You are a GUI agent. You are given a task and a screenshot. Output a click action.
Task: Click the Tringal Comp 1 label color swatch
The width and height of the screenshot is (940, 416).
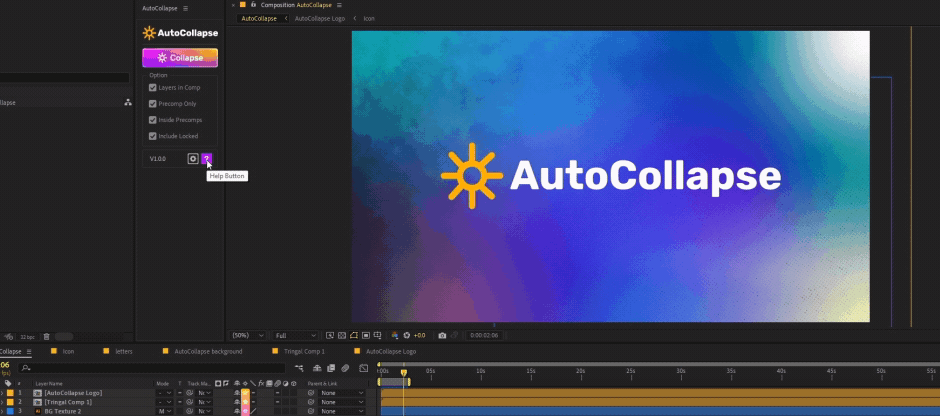(10, 402)
